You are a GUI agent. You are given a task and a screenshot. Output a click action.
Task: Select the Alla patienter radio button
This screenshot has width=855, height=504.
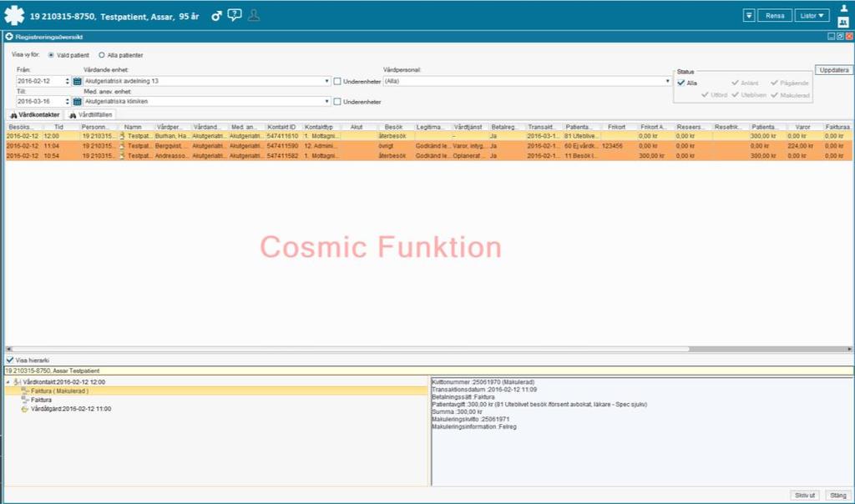[101, 55]
